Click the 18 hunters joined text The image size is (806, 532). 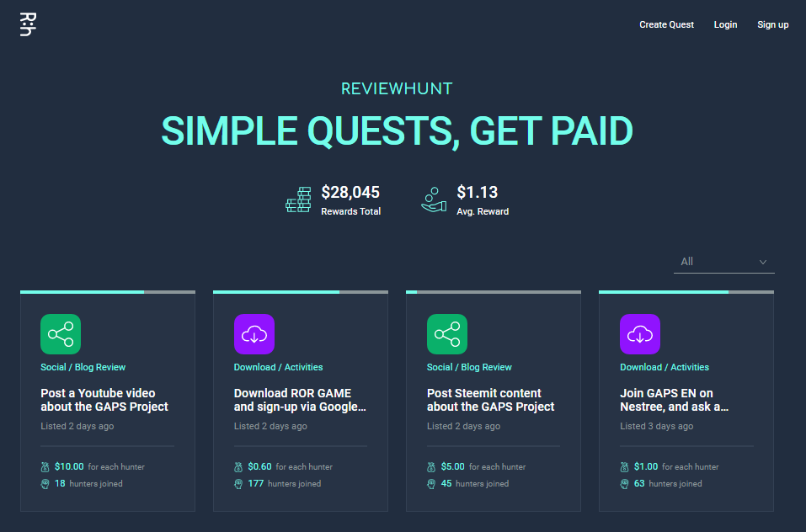pyautogui.click(x=88, y=484)
